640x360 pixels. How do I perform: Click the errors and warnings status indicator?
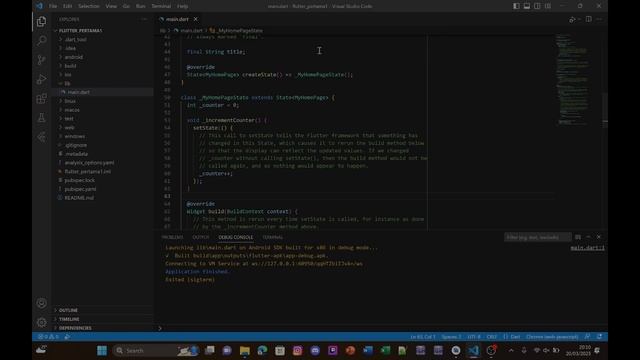coord(49,337)
